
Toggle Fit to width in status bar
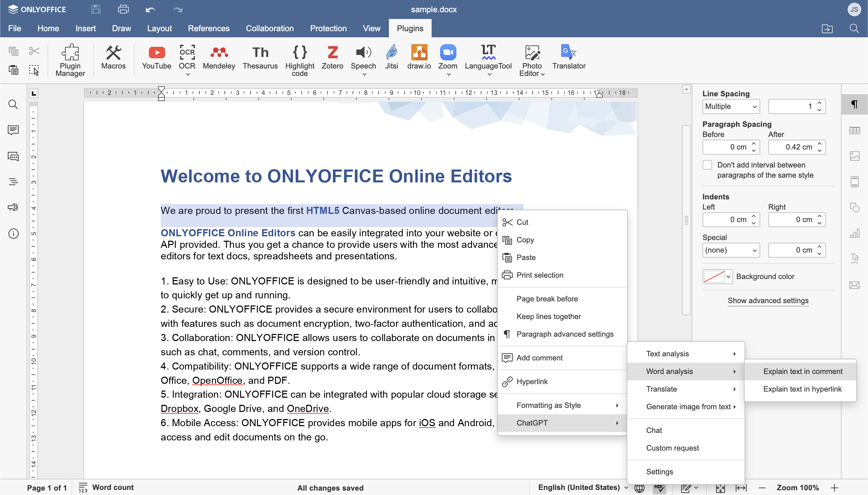[741, 488]
